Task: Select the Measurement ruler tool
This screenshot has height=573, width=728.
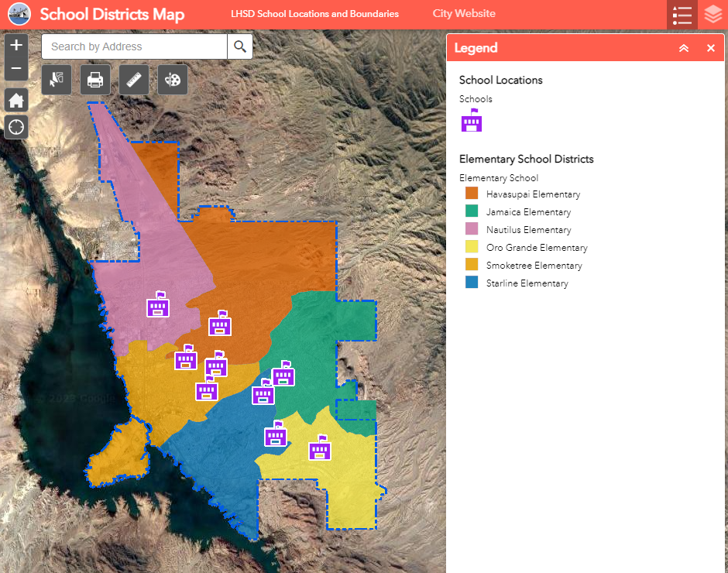Action: (133, 79)
